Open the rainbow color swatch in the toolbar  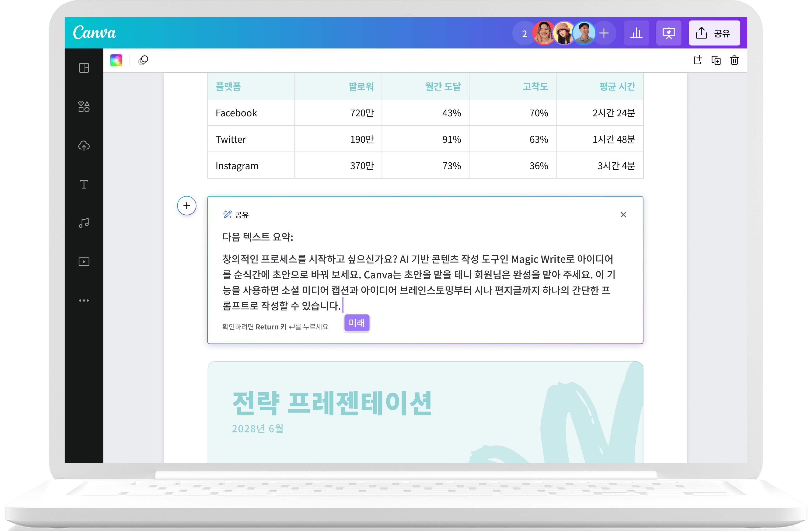tap(116, 60)
